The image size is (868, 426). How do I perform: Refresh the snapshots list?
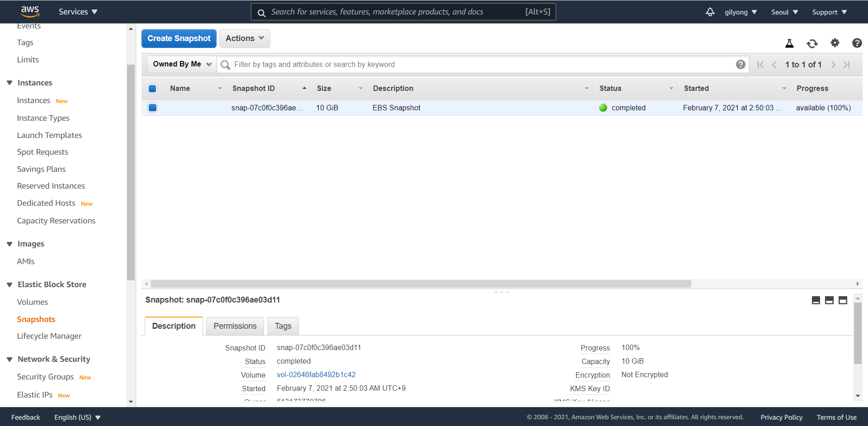coord(812,43)
